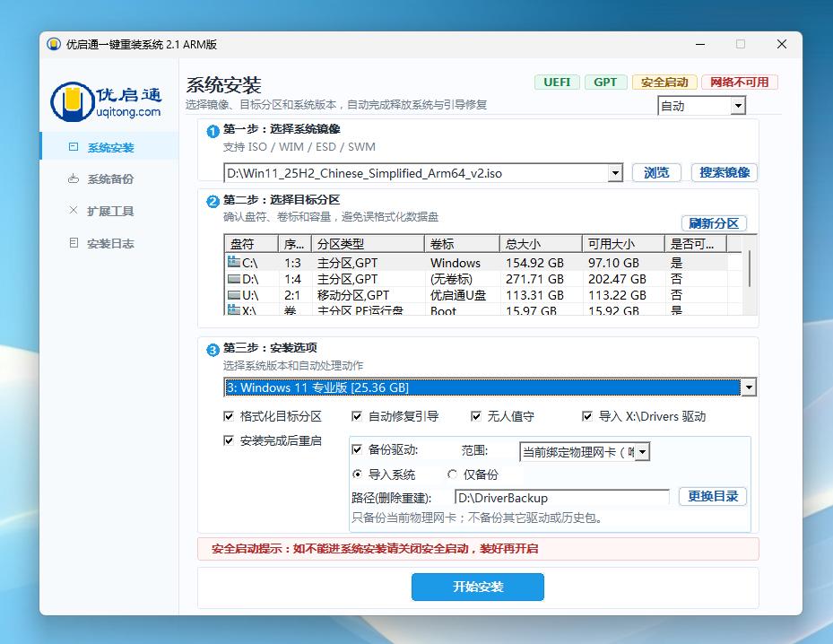Click the U:\ drive icon in partition list
Viewport: 833px width, 644px height.
pyautogui.click(x=234, y=294)
